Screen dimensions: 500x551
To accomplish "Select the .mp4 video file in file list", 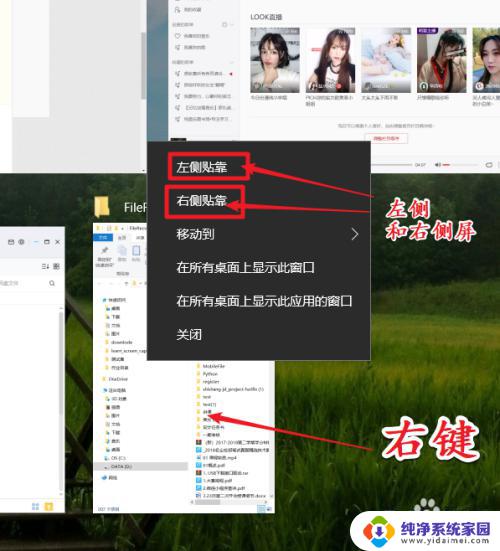I will [x=216, y=458].
